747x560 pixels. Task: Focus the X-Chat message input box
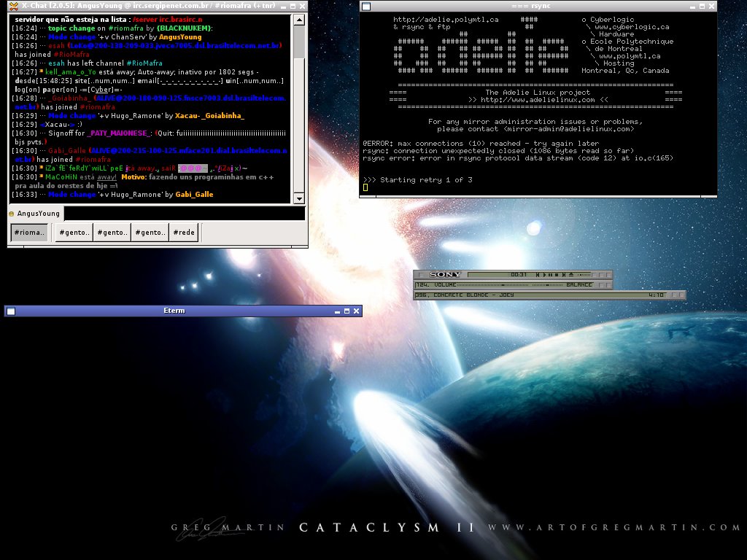pos(185,214)
